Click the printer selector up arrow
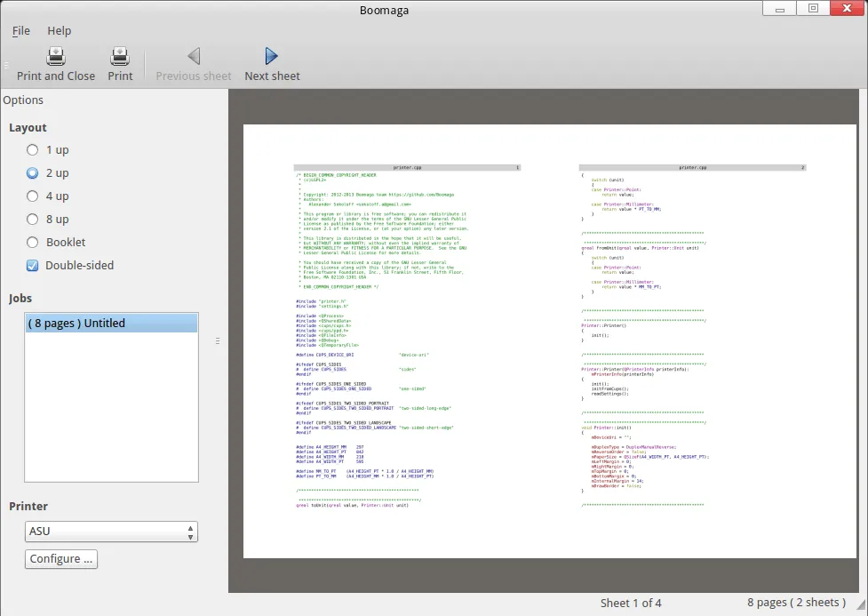Viewport: 868px width, 616px height. pyautogui.click(x=189, y=526)
